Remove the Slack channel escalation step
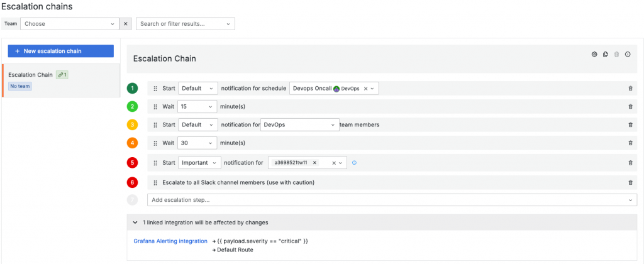The height and width of the screenshot is (264, 644). [631, 183]
